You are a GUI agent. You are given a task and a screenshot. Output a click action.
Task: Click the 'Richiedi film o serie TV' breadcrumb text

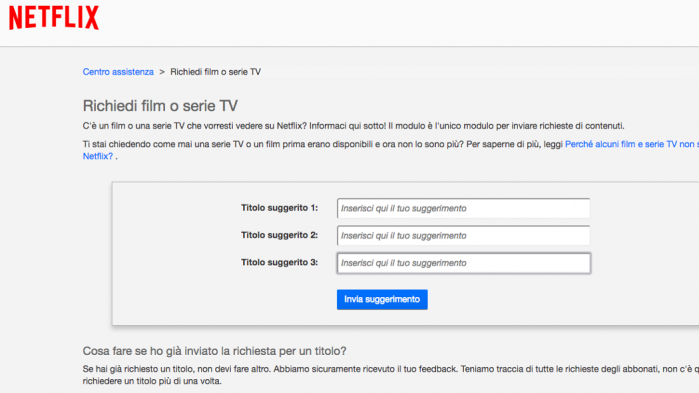[x=215, y=72]
